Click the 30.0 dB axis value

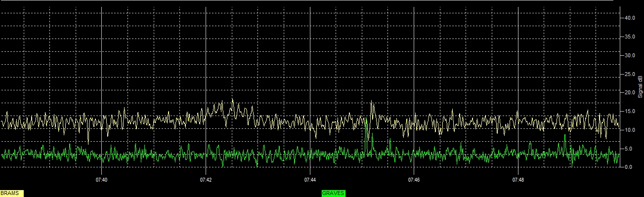click(x=630, y=55)
